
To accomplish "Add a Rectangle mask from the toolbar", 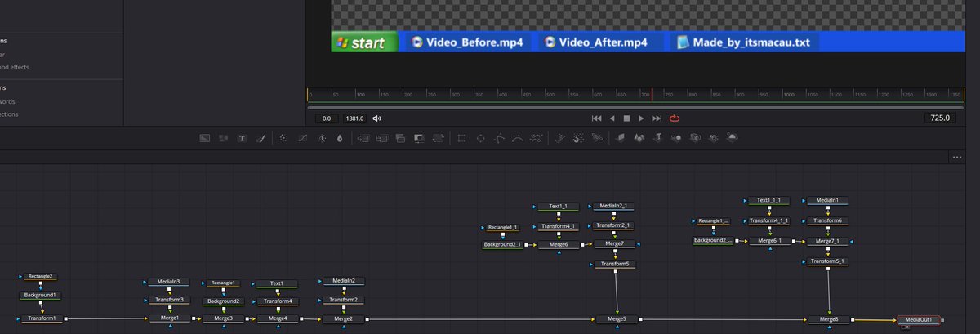I will coord(461,138).
